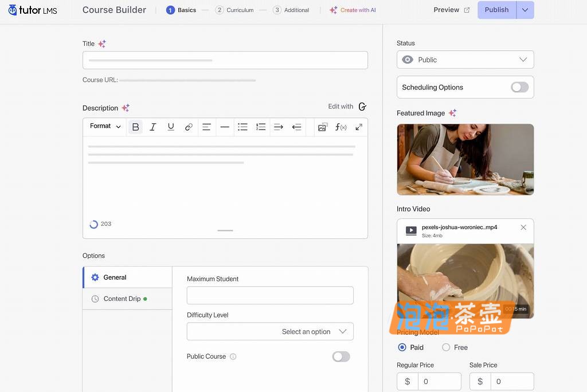
Task: Expand the editor to fullscreen mode
Action: pyautogui.click(x=358, y=127)
